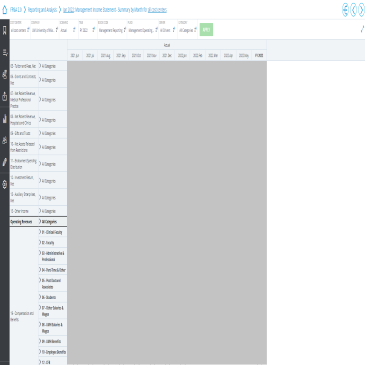The image size is (365, 365).
Task: Open the settings gear icon in sidebar
Action: click(x=4, y=184)
